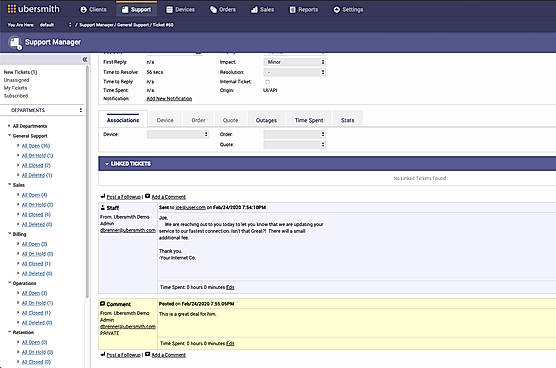
Task: Open General Support All Open (36)
Action: [x=36, y=146]
